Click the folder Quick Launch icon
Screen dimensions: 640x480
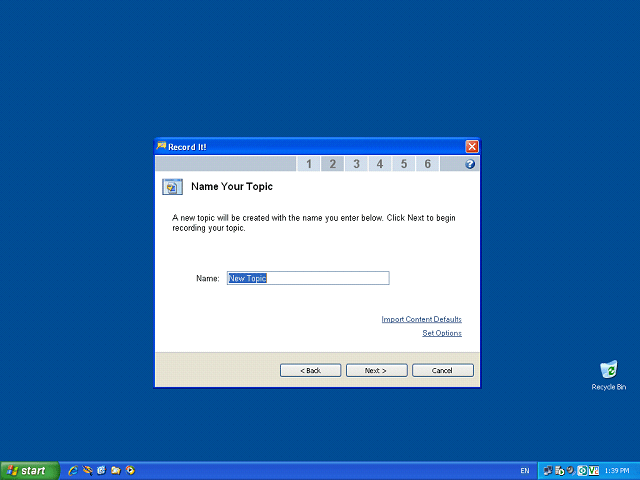[116, 471]
